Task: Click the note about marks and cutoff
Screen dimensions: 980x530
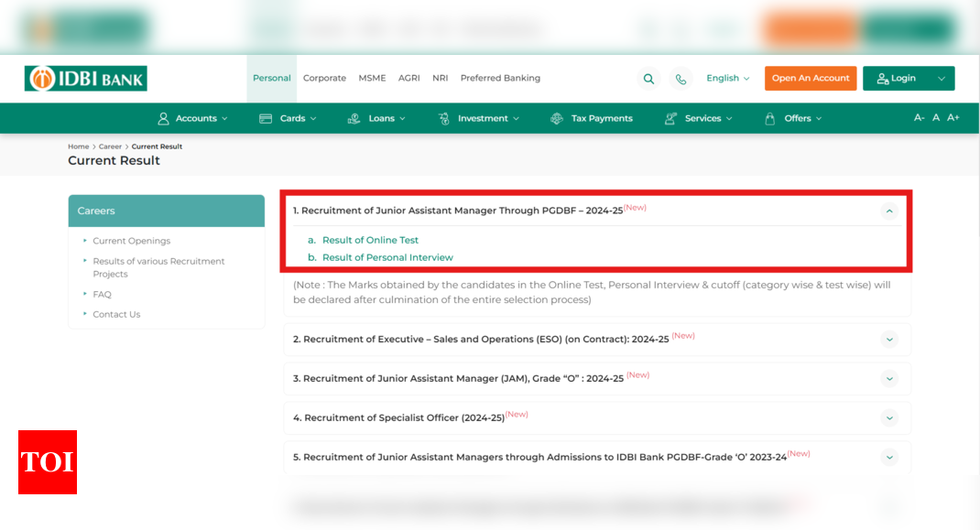Action: (592, 292)
